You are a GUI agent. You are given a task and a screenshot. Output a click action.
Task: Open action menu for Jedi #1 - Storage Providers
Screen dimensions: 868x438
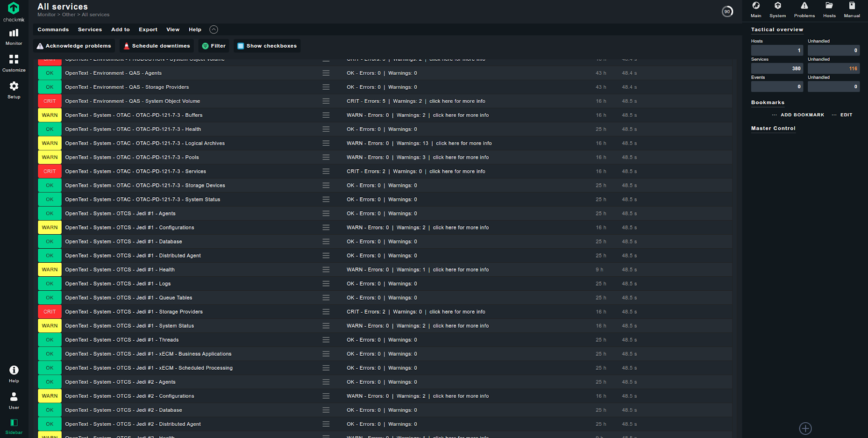pyautogui.click(x=326, y=311)
